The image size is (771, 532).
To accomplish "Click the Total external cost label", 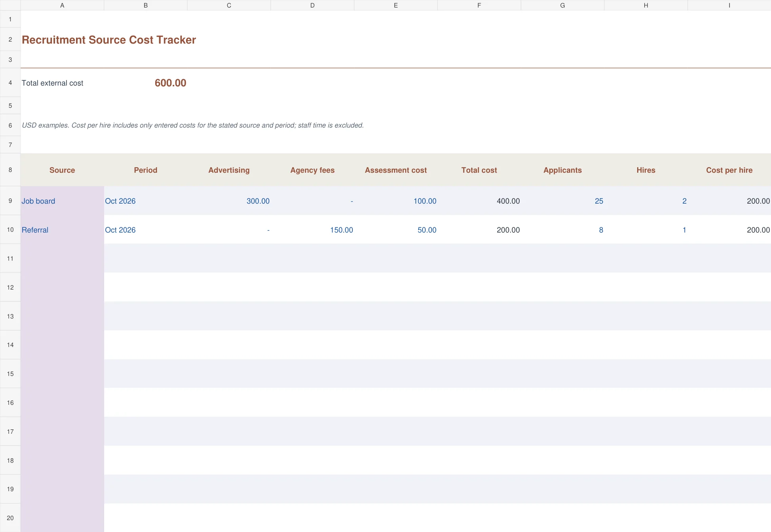I will click(x=52, y=83).
